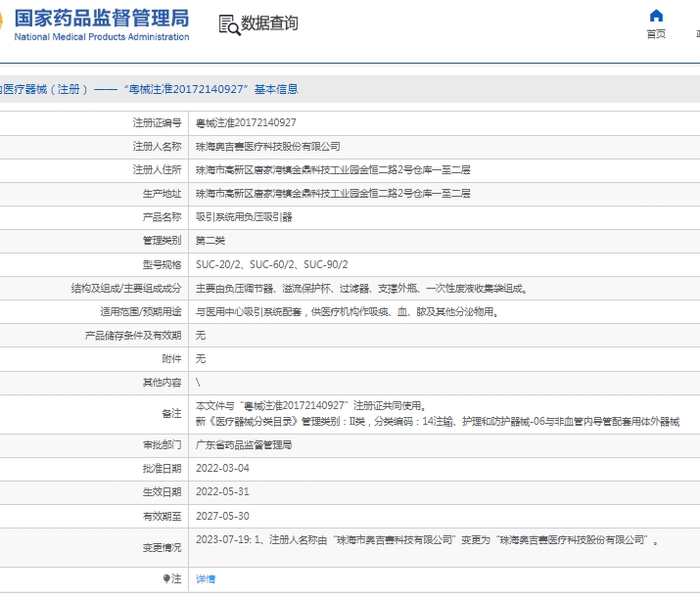Click the 结构及组成/主要组成成分 label
The height and width of the screenshot is (598, 700).
pos(126,289)
